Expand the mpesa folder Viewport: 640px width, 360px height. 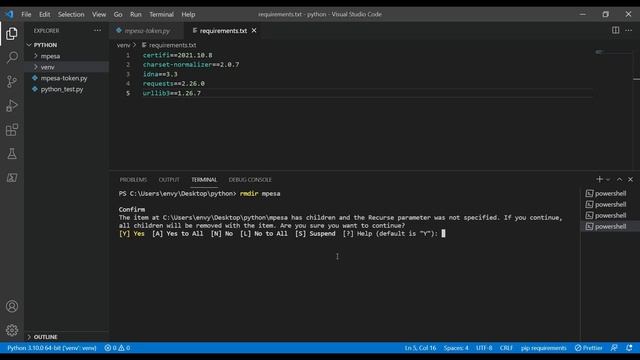(50, 56)
